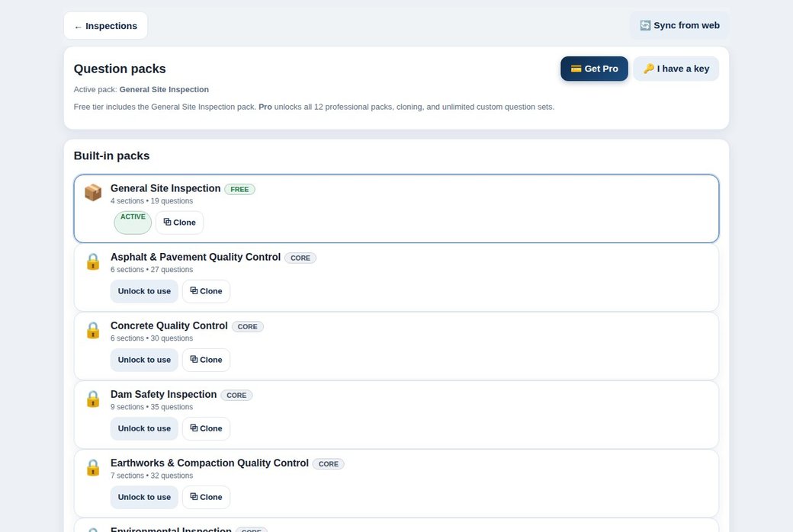Image resolution: width=793 pixels, height=532 pixels.
Task: Unlock the Dam Safety Inspection pack
Action: click(x=144, y=429)
